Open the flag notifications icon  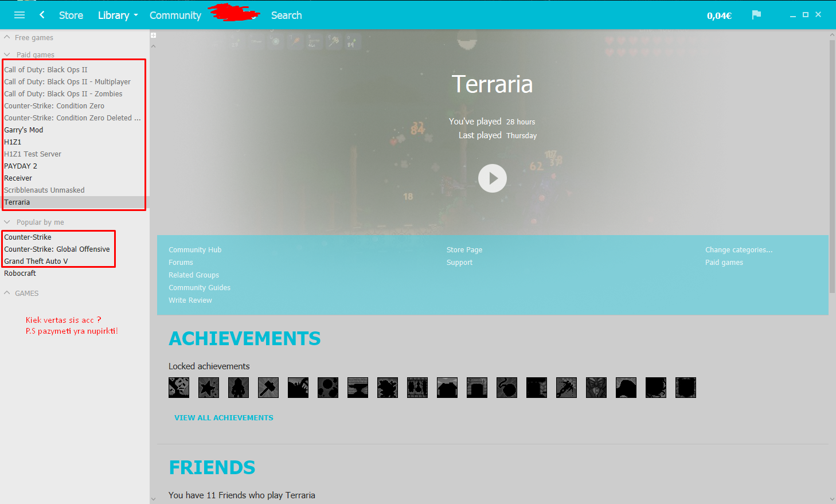coord(756,15)
